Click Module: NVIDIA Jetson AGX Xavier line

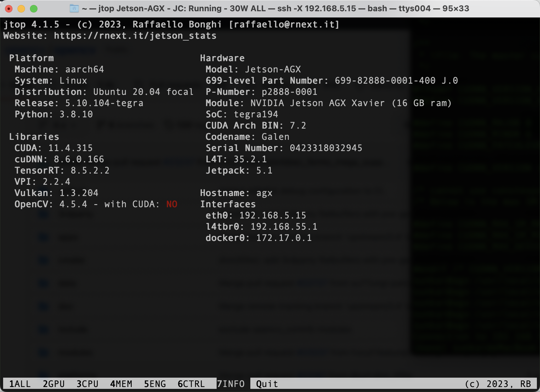click(x=329, y=103)
